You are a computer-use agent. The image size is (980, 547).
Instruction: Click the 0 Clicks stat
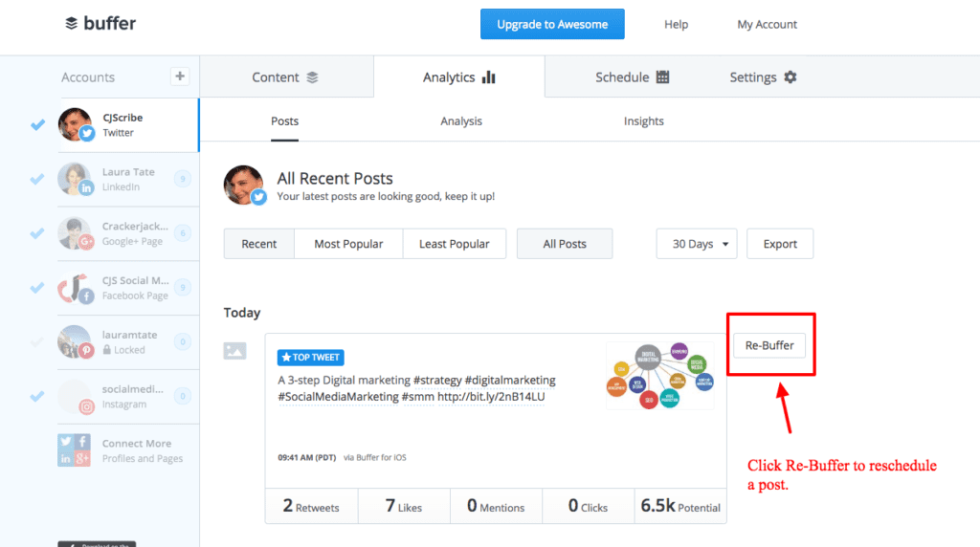point(589,506)
